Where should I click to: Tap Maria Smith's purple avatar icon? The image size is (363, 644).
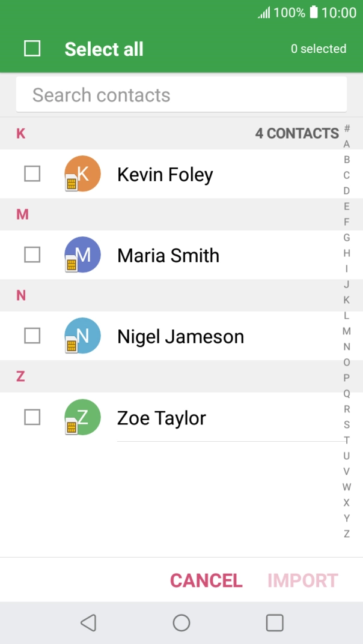pos(82,255)
